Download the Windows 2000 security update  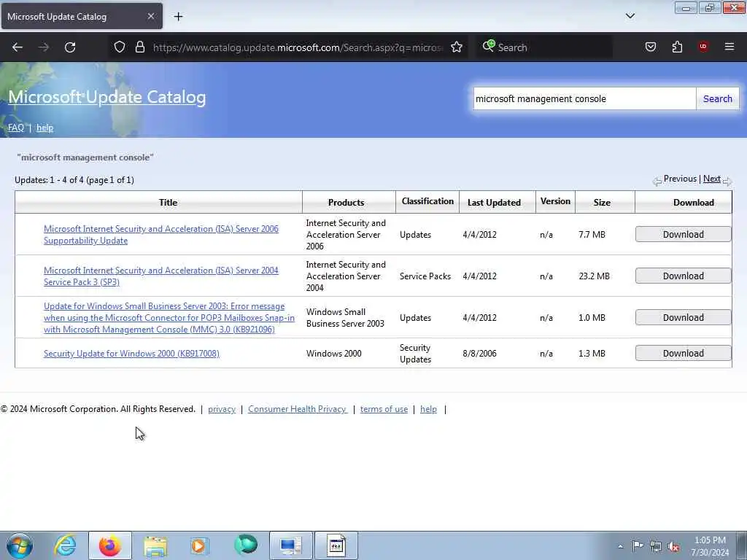tap(683, 354)
